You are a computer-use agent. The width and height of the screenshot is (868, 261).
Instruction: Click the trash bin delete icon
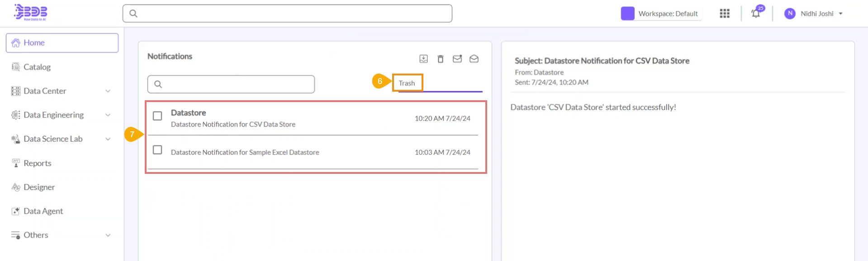pyautogui.click(x=441, y=59)
